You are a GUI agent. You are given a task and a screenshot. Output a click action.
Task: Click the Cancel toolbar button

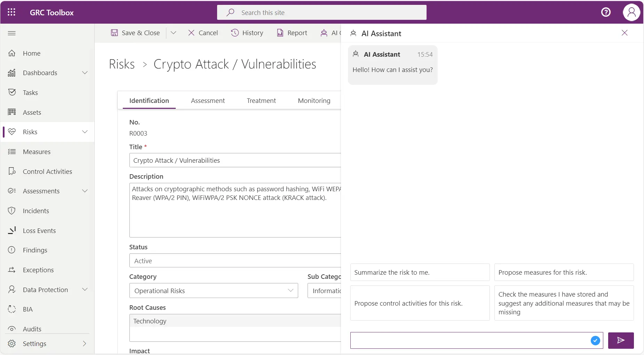[203, 33]
